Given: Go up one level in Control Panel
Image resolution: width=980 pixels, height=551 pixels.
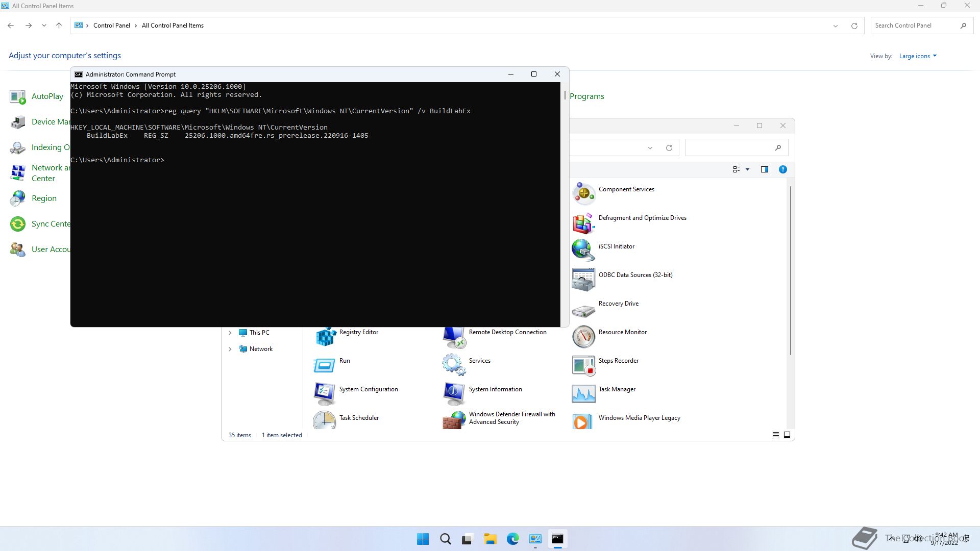Looking at the screenshot, I should (59, 26).
